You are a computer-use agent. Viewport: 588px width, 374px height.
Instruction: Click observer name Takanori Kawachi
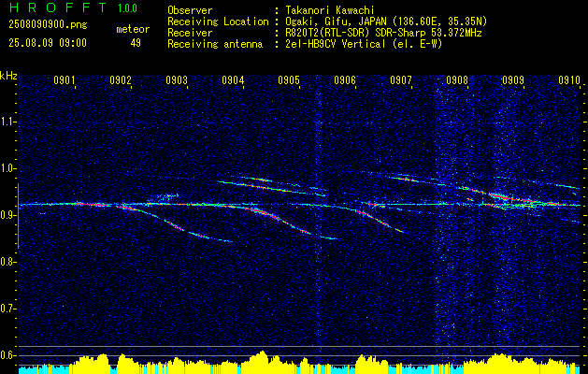328,10
